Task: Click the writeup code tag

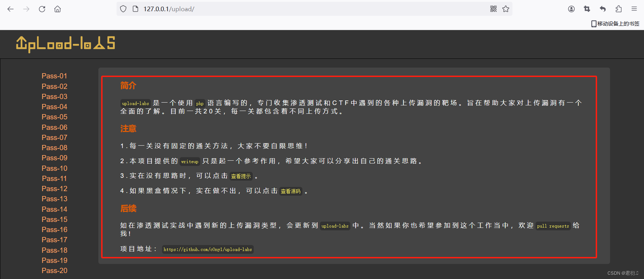Action: [190, 161]
